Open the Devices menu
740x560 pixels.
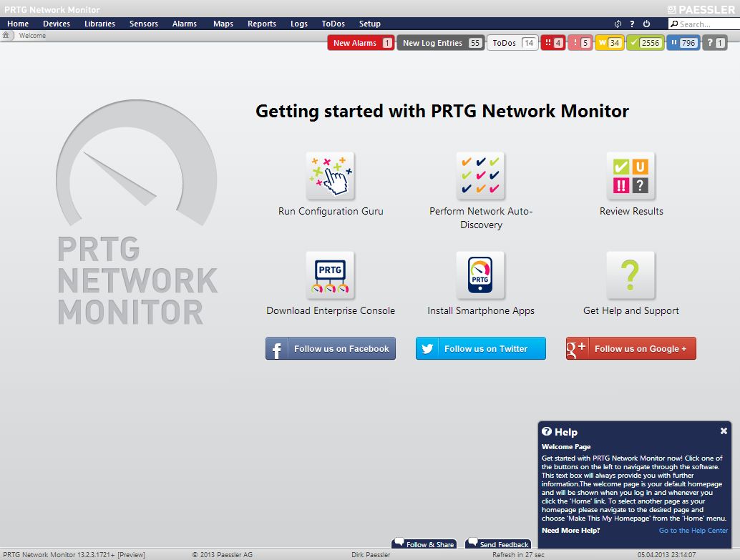click(x=57, y=24)
